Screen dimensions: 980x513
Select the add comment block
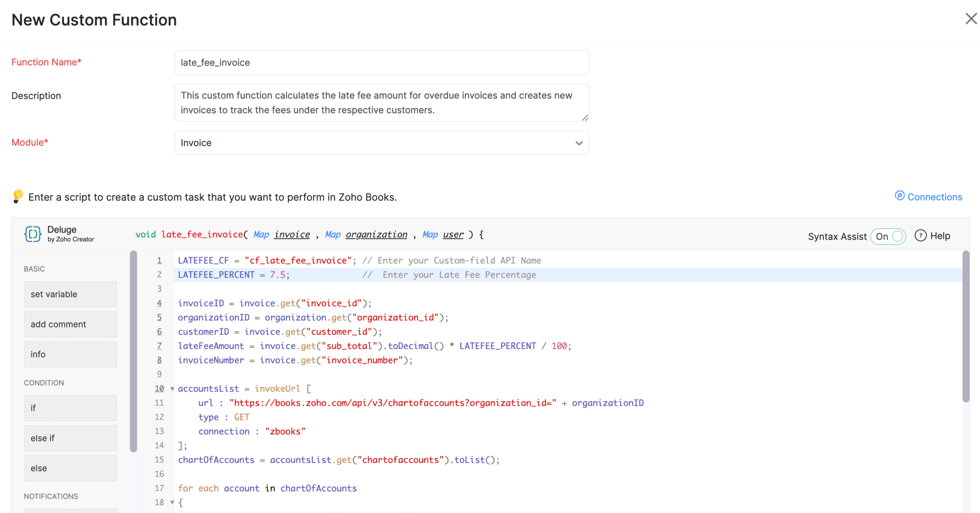(70, 324)
